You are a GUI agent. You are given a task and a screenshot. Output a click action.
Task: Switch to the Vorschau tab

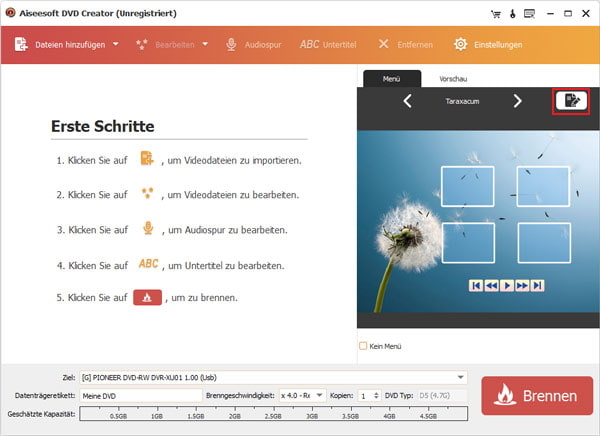(x=453, y=79)
